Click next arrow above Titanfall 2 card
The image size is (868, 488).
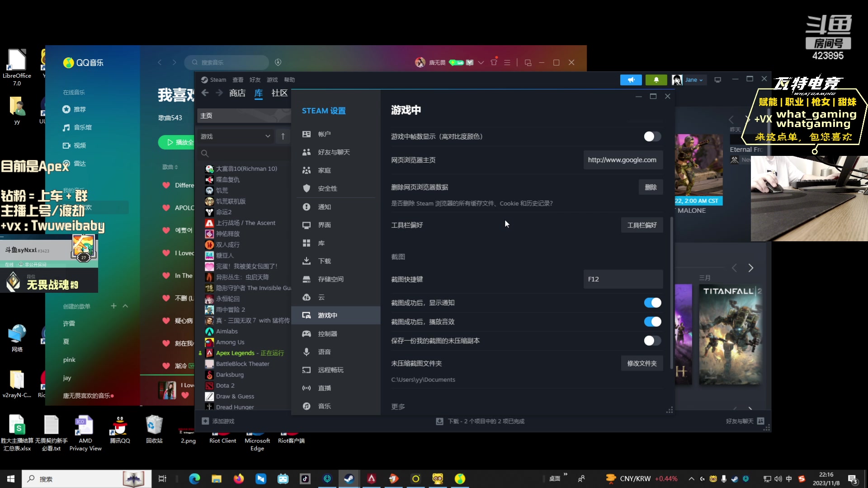pyautogui.click(x=750, y=268)
